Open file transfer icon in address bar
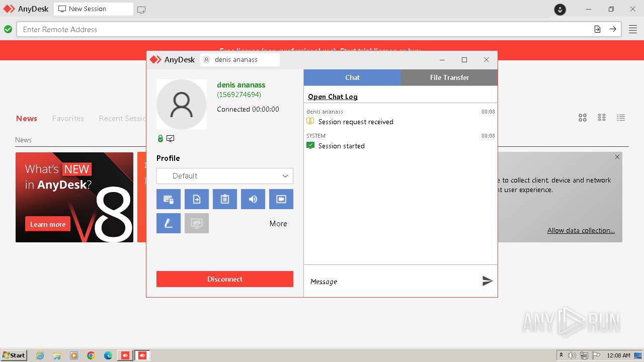 pos(597,29)
